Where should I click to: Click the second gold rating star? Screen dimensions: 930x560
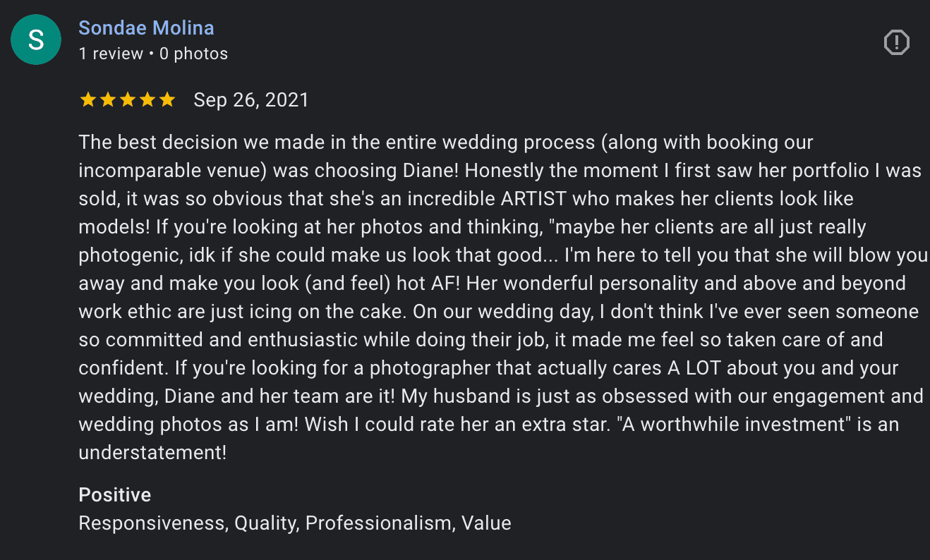(x=108, y=100)
